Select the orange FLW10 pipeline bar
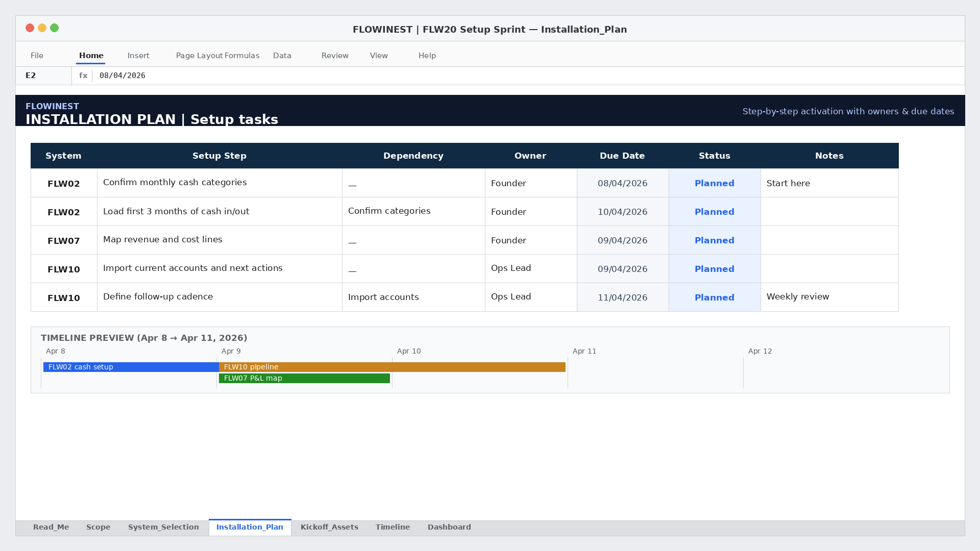 [x=392, y=367]
